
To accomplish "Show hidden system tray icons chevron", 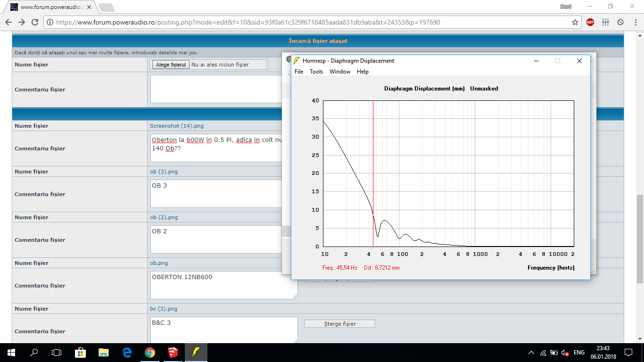I will (x=531, y=353).
